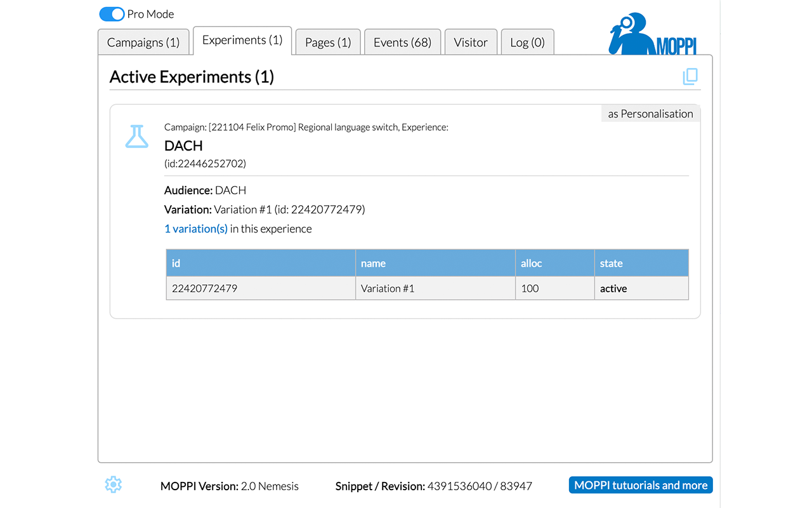Click the name column header
This screenshot has width=812, height=508.
[435, 263]
